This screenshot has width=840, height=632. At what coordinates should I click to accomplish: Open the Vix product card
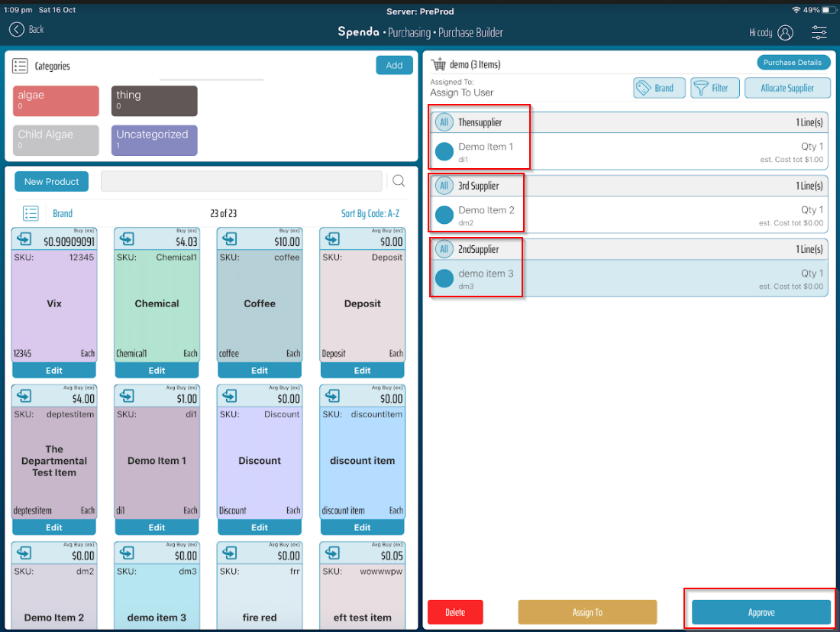pos(54,304)
